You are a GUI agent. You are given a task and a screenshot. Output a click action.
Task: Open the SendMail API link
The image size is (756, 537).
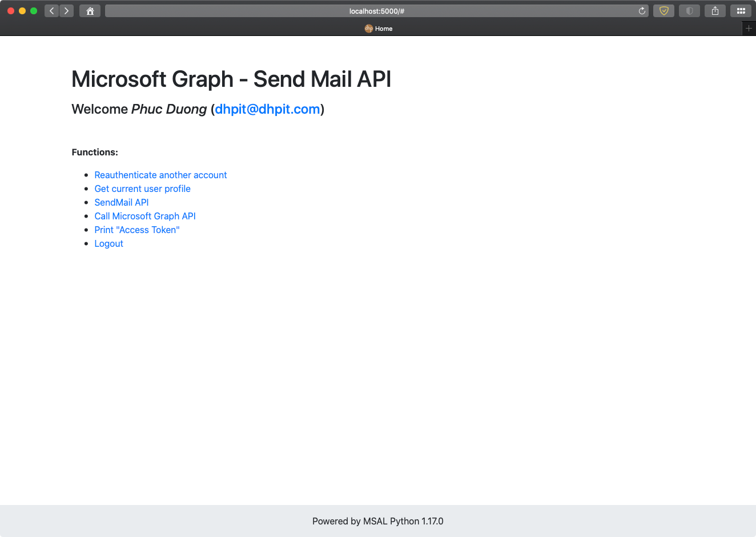tap(122, 202)
